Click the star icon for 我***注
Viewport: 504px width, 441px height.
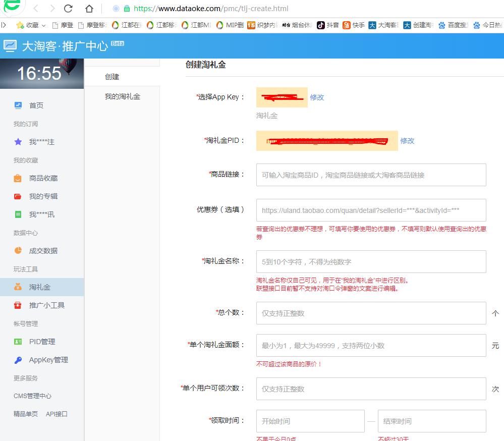18,142
